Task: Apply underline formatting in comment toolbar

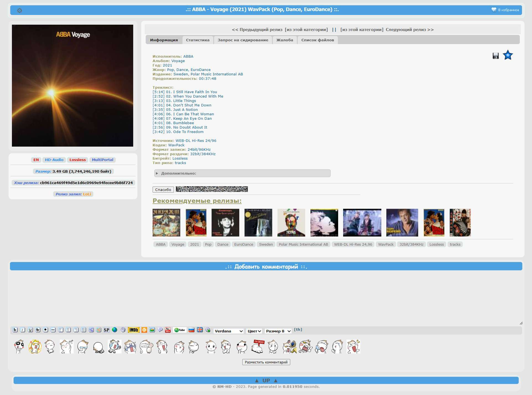Action: [30, 330]
